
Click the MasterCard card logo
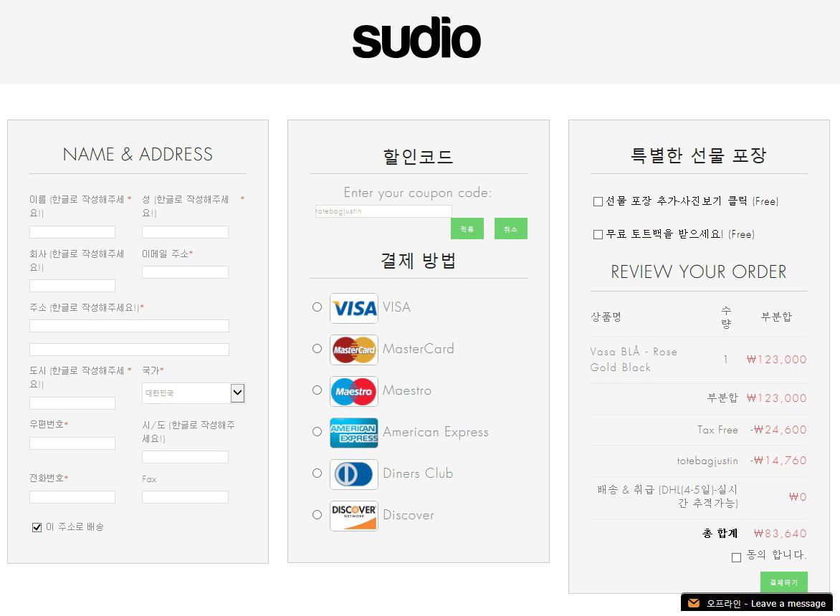tap(353, 350)
